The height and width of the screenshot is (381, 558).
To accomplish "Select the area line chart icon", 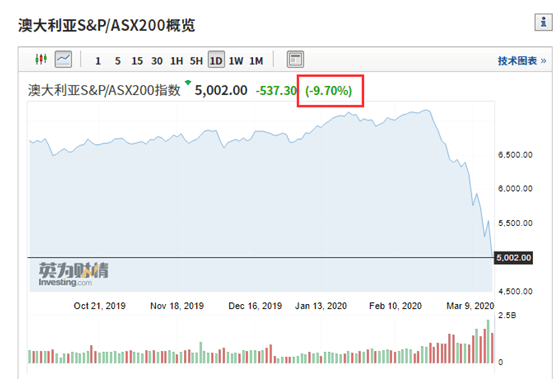I will click(x=63, y=59).
